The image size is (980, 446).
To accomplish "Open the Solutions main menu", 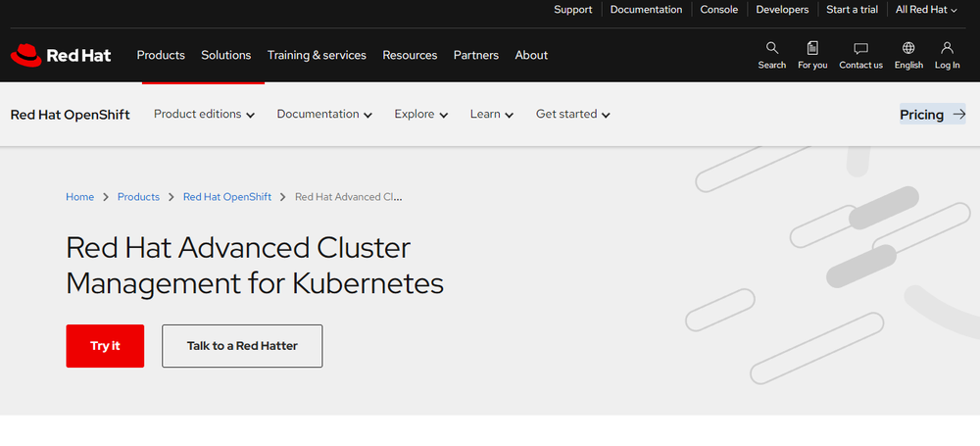I will pyautogui.click(x=226, y=55).
